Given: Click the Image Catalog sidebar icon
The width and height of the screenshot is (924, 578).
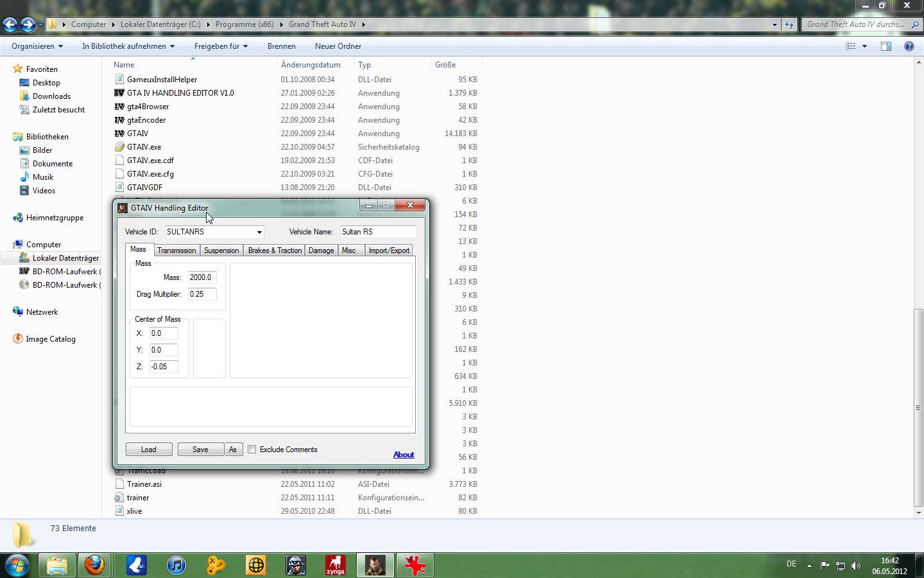Looking at the screenshot, I should [x=18, y=339].
